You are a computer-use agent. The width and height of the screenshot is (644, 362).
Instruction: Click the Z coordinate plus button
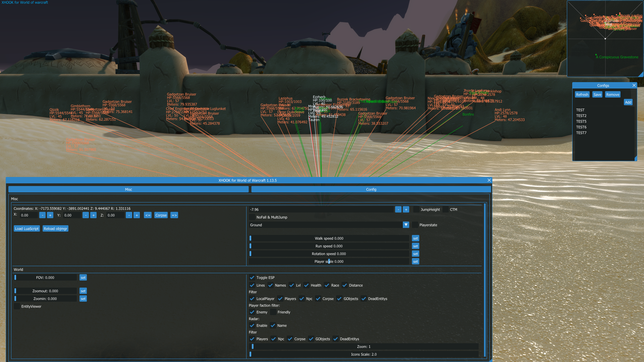pyautogui.click(x=137, y=215)
